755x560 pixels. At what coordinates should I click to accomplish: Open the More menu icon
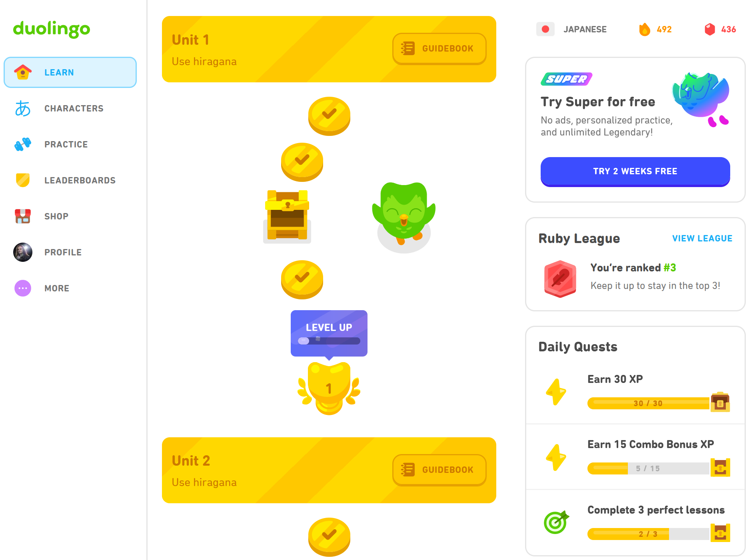(23, 288)
